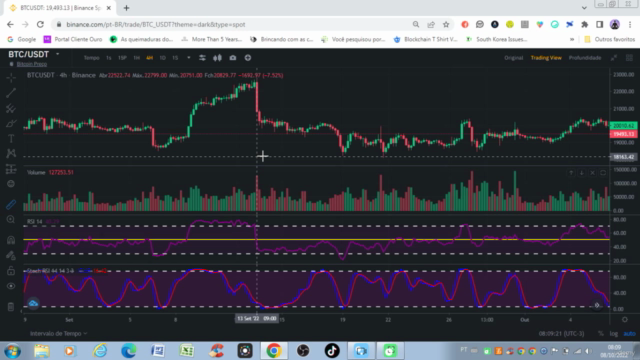640x360 pixels.
Task: Select the zoom in magnifier tool
Action: [x=11, y=220]
